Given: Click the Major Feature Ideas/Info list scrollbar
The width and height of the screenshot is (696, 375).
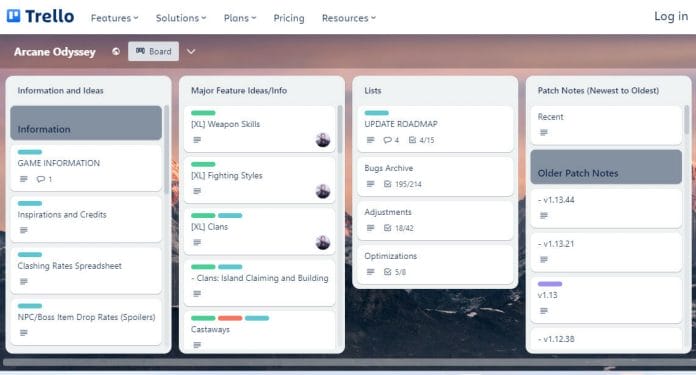Looking at the screenshot, I should [340, 129].
